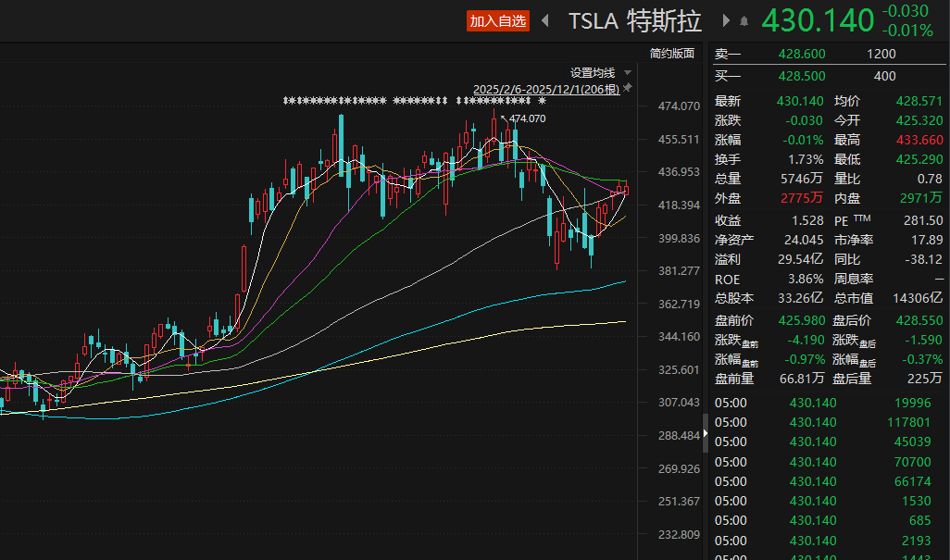Click the 盘前价 425.980 pre-market price

tap(801, 319)
